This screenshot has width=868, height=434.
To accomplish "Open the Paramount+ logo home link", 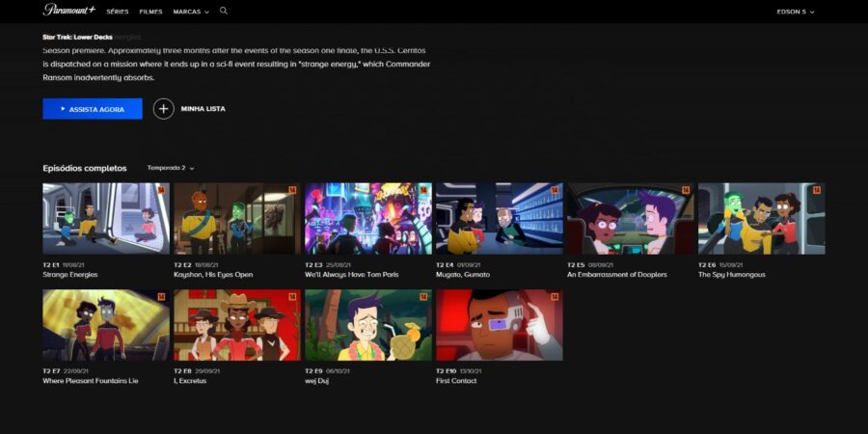I will [69, 10].
